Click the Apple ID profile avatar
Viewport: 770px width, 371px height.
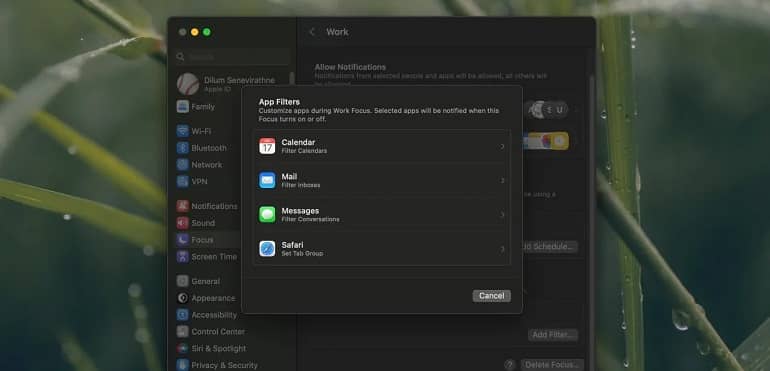click(x=188, y=84)
